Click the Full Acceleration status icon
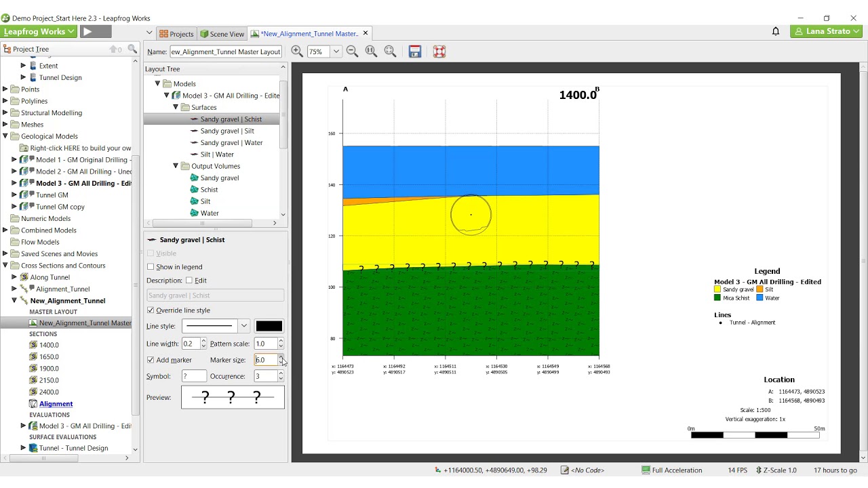 coord(646,470)
